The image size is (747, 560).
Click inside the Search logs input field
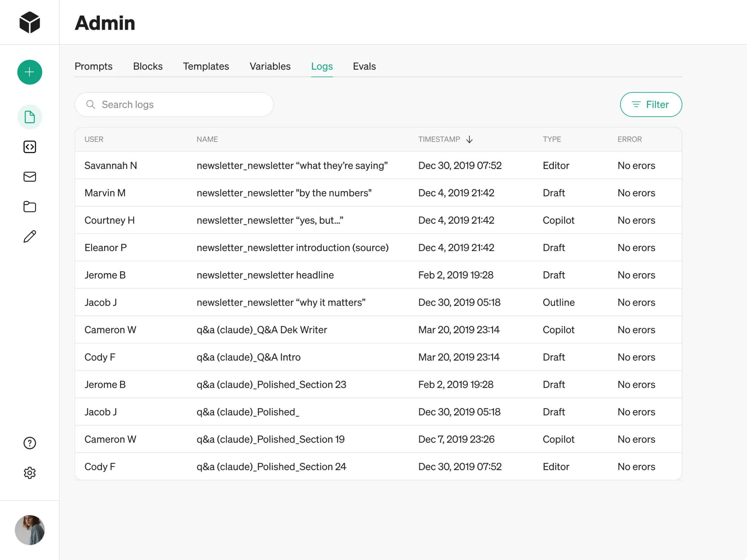174,104
